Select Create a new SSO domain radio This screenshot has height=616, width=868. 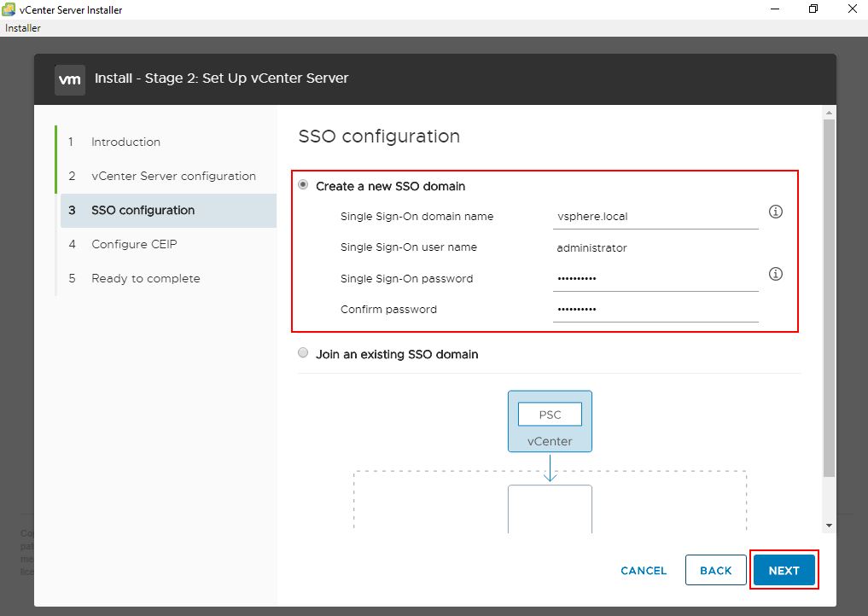point(303,185)
